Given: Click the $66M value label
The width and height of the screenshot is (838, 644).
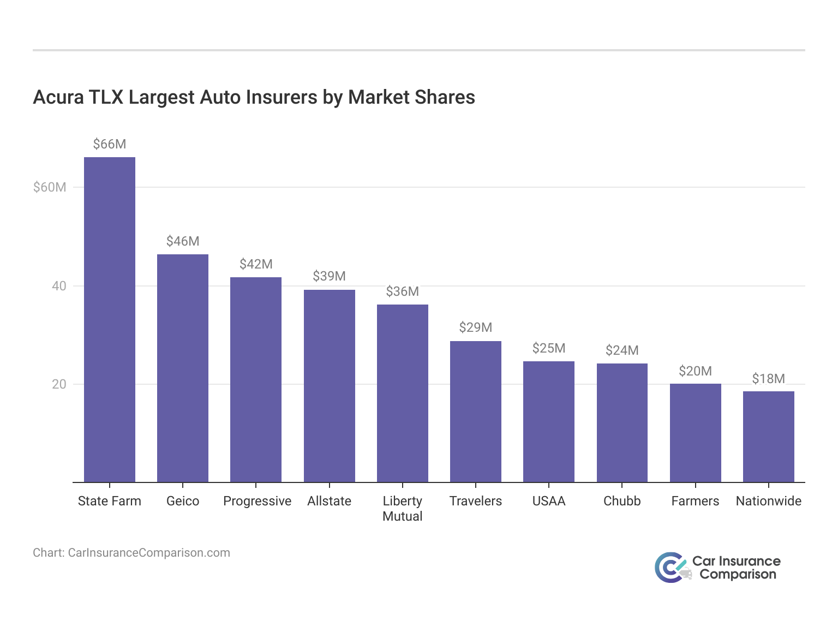Looking at the screenshot, I should click(x=110, y=144).
